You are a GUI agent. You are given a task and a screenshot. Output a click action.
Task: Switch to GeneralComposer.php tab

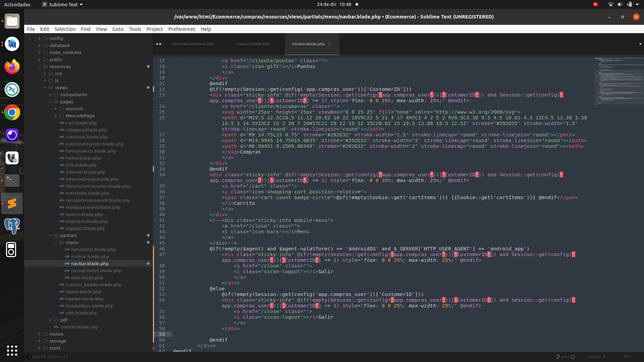[x=193, y=44]
